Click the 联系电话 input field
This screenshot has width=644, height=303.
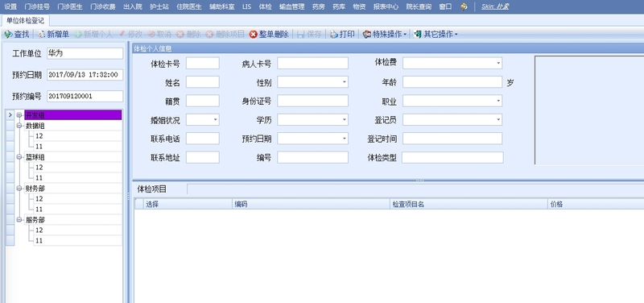(203, 139)
